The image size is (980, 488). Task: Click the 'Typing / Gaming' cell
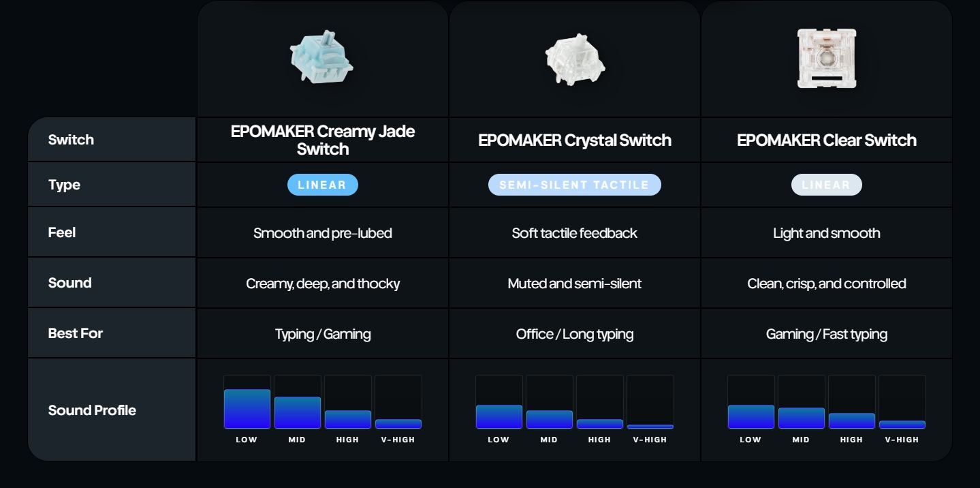323,334
